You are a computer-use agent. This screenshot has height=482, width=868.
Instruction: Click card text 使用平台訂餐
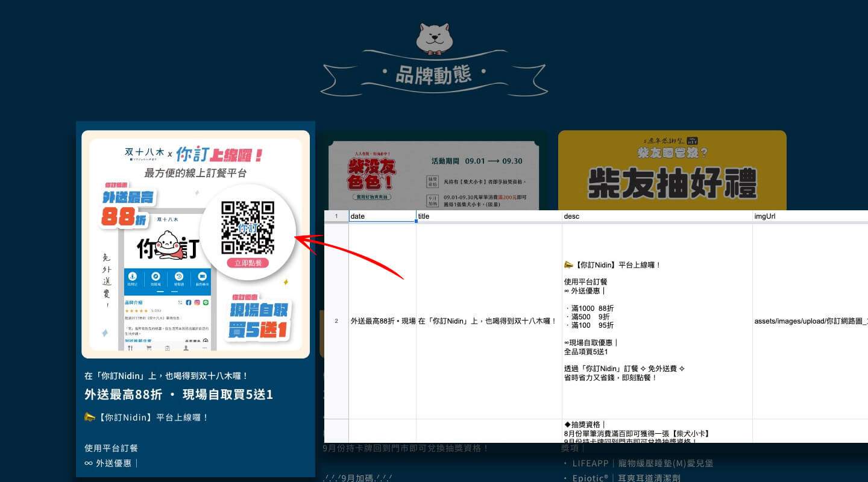point(112,448)
